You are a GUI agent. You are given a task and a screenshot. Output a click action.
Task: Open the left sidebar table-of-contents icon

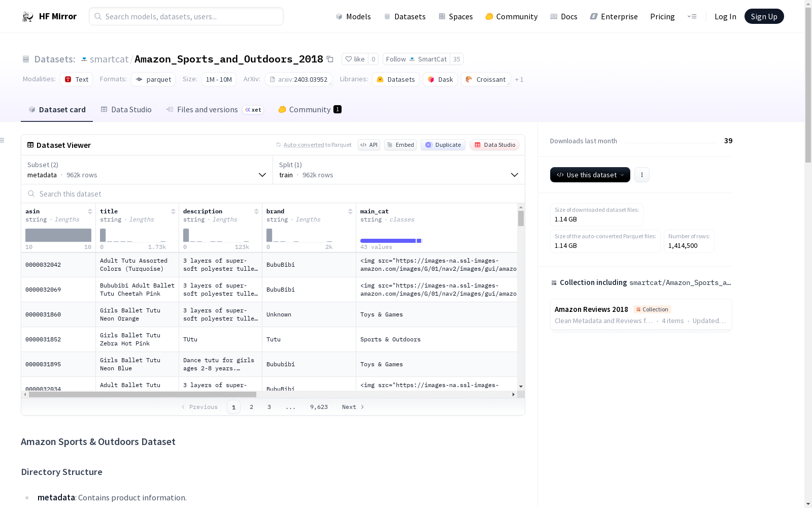tap(3, 140)
